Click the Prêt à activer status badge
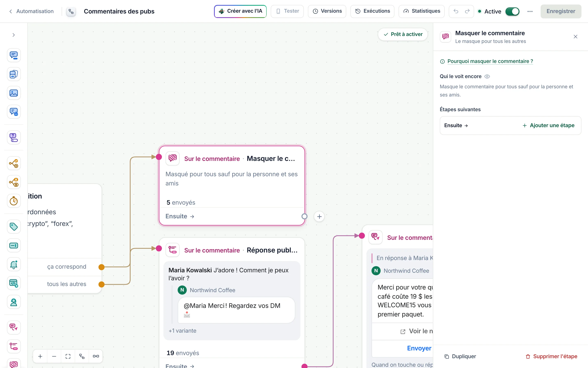Viewport: 588px width, 368px height. click(403, 34)
